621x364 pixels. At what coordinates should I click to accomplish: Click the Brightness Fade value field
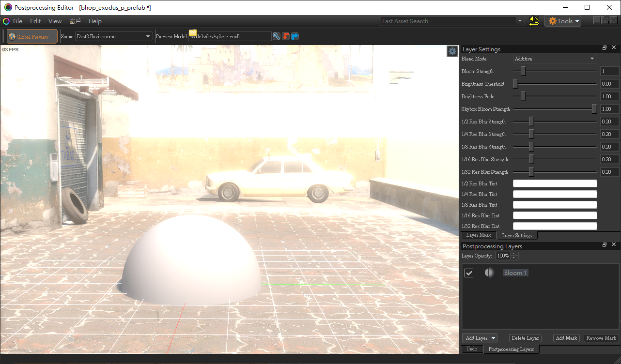click(609, 96)
